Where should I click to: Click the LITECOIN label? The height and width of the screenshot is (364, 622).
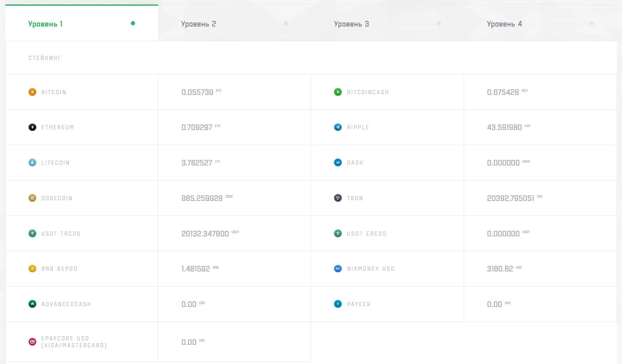55,163
